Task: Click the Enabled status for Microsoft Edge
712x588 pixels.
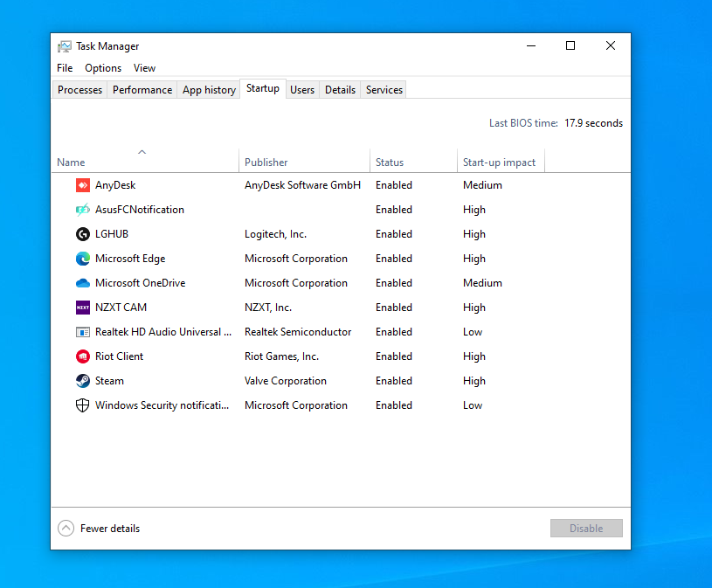Action: [394, 259]
